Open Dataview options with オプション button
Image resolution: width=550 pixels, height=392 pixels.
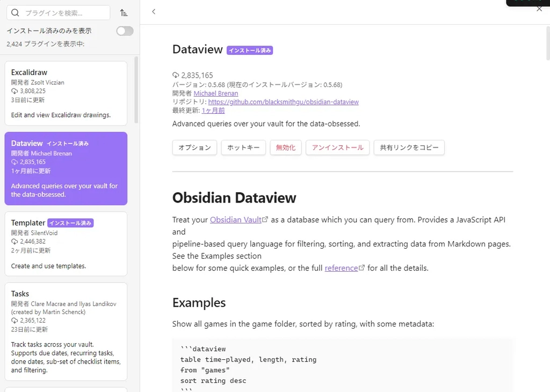194,148
